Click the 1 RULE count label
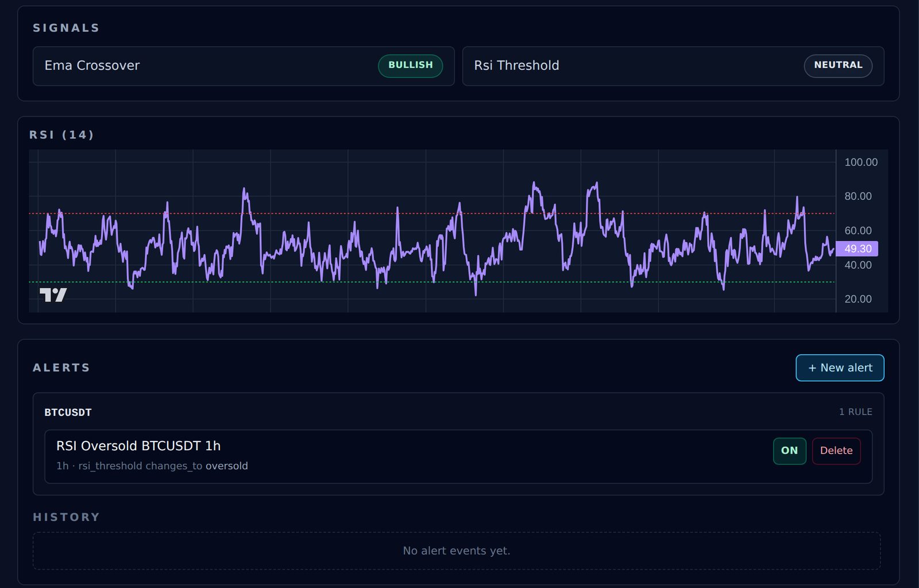The height and width of the screenshot is (588, 919). [x=855, y=412]
